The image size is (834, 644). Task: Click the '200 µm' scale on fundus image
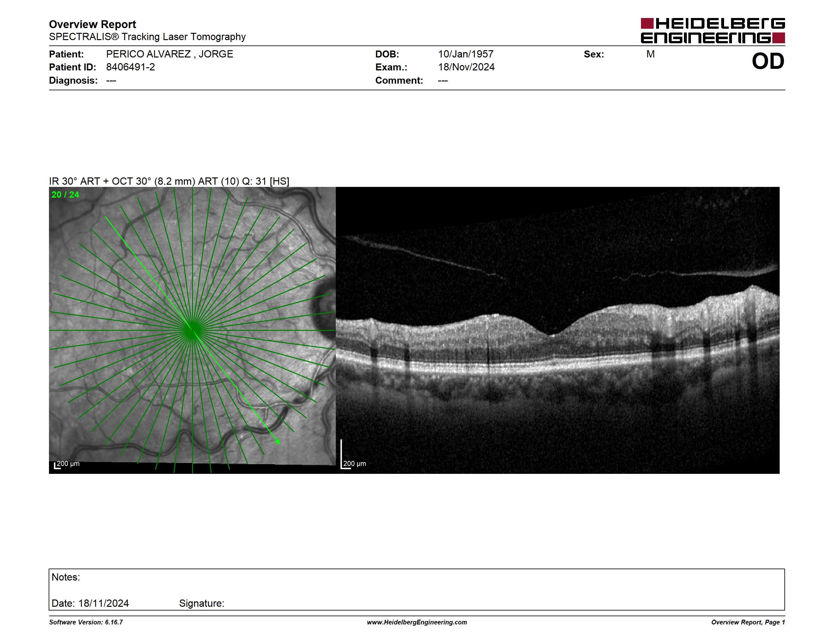pyautogui.click(x=66, y=464)
